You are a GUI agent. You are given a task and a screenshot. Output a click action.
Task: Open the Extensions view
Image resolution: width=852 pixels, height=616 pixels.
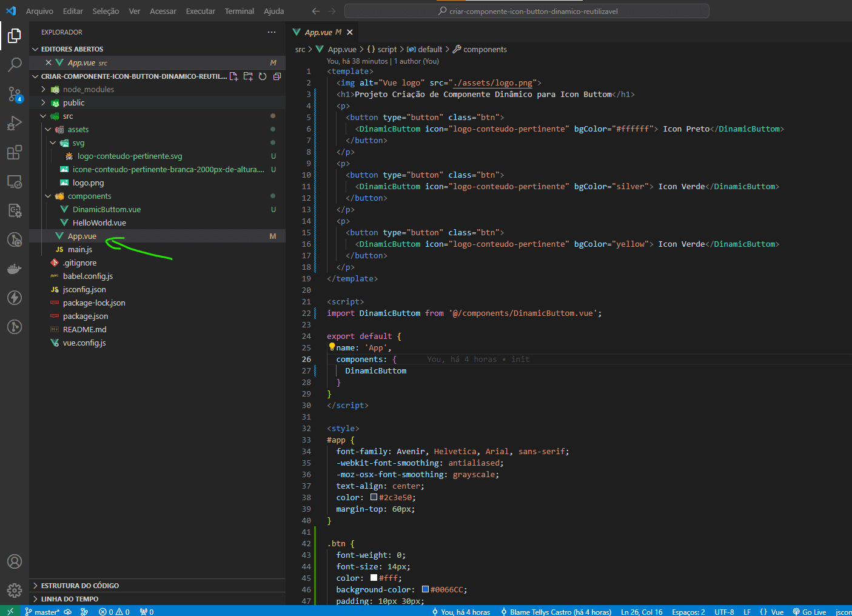tap(15, 152)
